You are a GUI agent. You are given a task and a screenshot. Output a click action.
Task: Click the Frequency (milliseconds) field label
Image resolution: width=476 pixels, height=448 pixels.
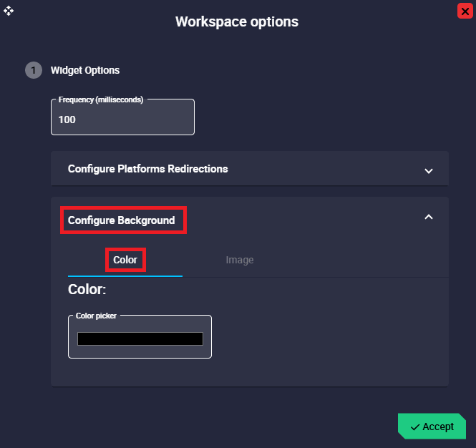coord(101,99)
